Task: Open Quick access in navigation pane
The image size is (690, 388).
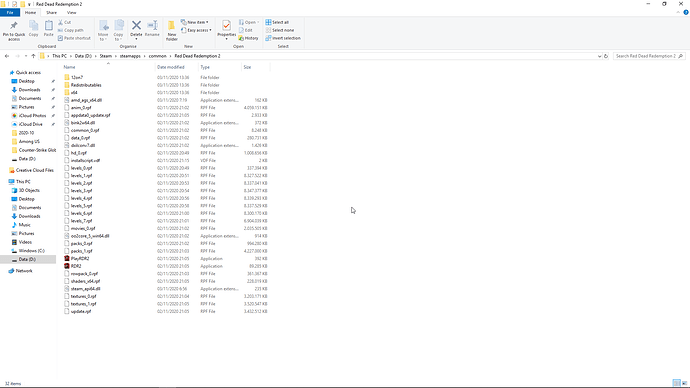Action: (28, 73)
